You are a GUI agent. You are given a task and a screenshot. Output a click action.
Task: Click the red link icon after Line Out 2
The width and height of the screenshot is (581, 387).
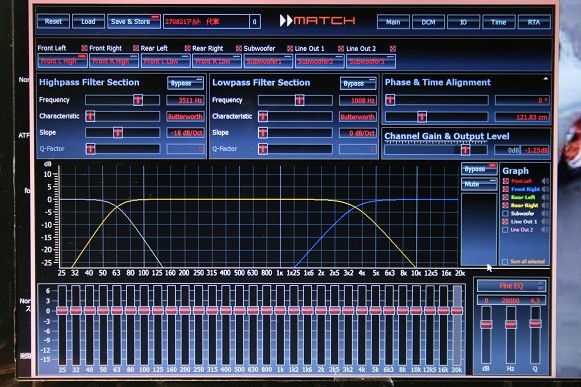coord(393,49)
